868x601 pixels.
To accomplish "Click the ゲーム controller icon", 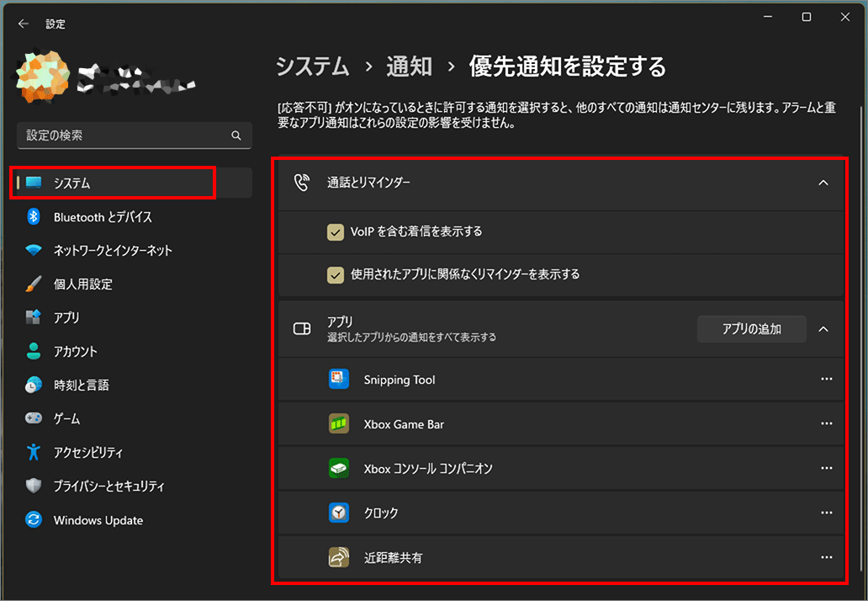I will click(x=34, y=418).
